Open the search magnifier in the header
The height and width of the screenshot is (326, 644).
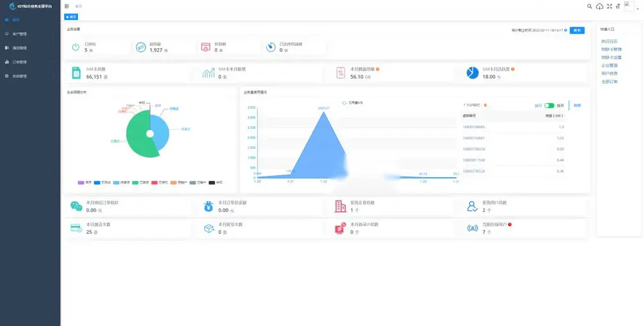click(589, 6)
